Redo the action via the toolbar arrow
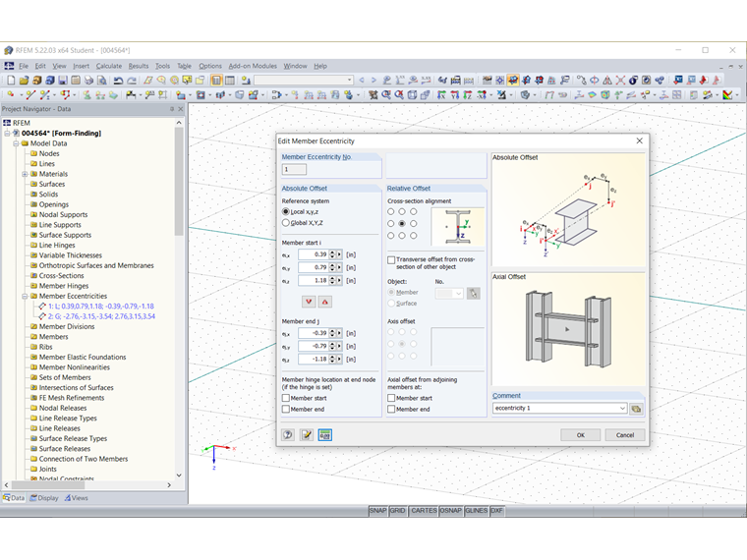Screen dimensions: 747x560 [x=132, y=80]
